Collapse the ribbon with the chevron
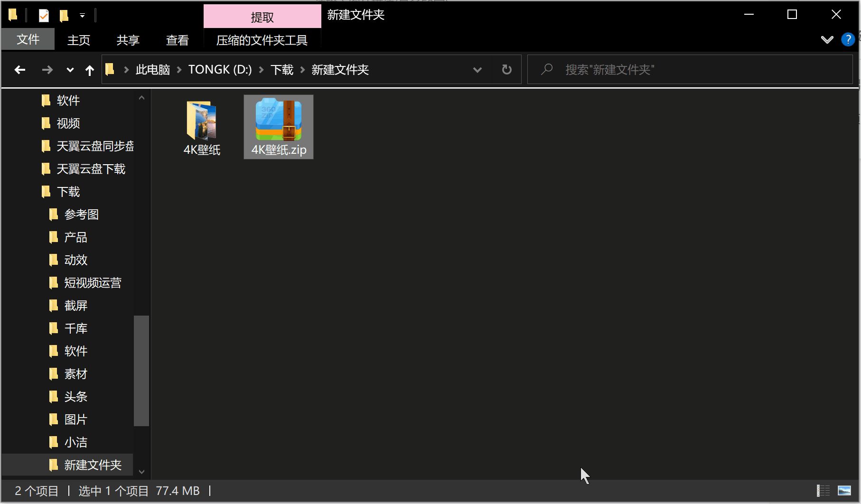Screen dimensions: 861x504 pyautogui.click(x=826, y=39)
